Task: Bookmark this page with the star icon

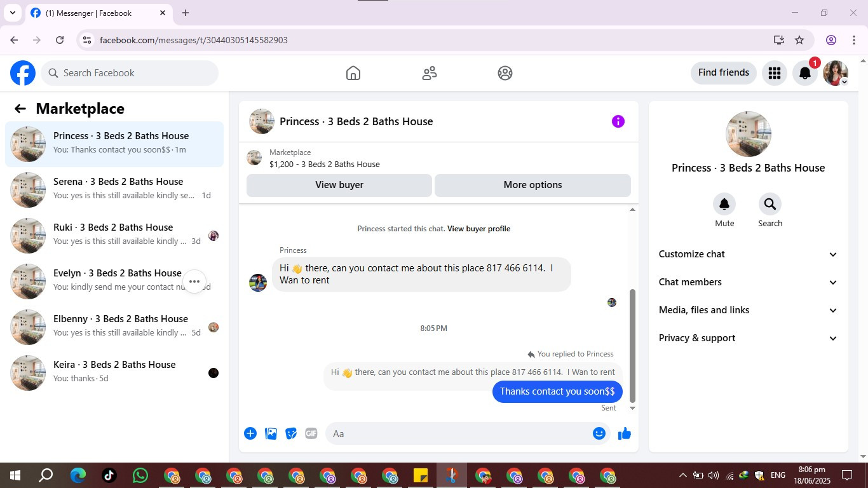Action: click(799, 40)
